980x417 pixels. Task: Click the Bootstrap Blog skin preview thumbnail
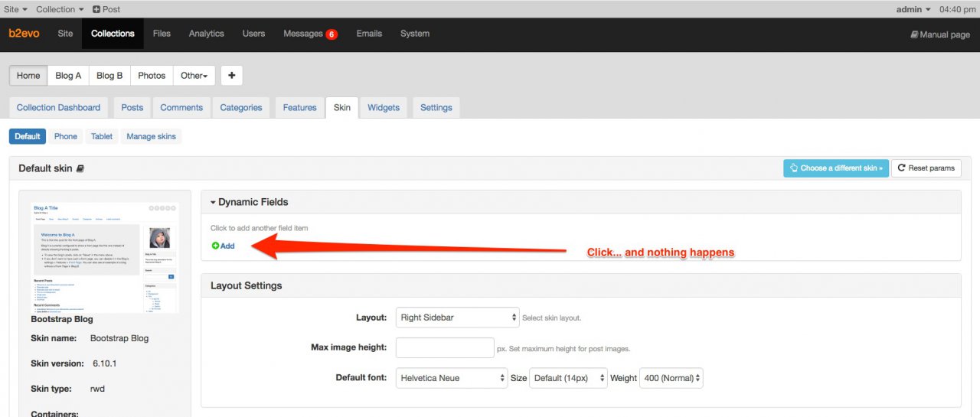click(106, 256)
